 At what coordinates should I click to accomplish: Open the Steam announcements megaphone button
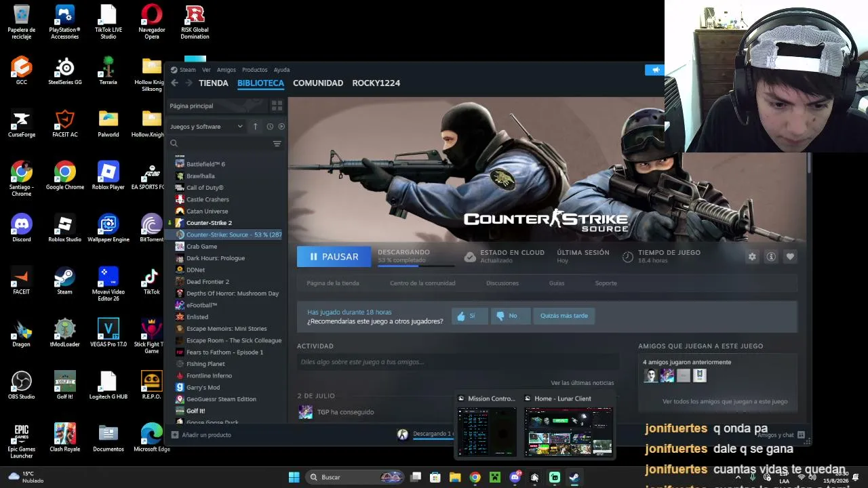coord(656,70)
